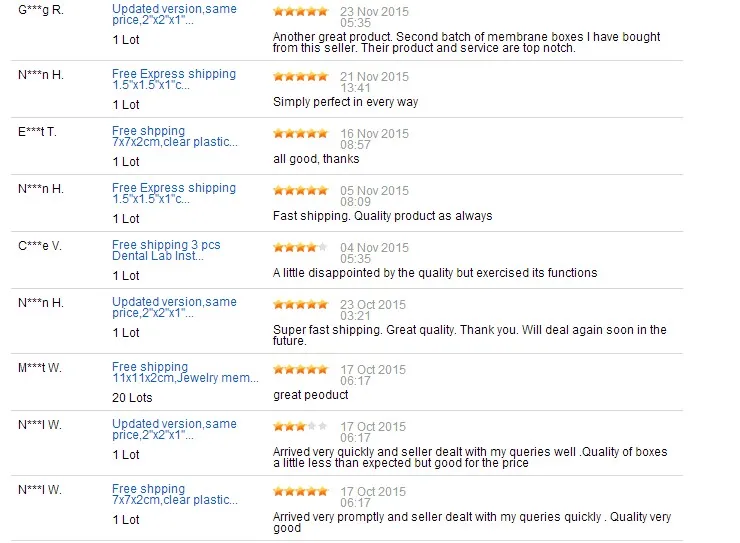
Task: Open "Free shipping 3 pcs Dental Lab" link
Action: (x=166, y=250)
